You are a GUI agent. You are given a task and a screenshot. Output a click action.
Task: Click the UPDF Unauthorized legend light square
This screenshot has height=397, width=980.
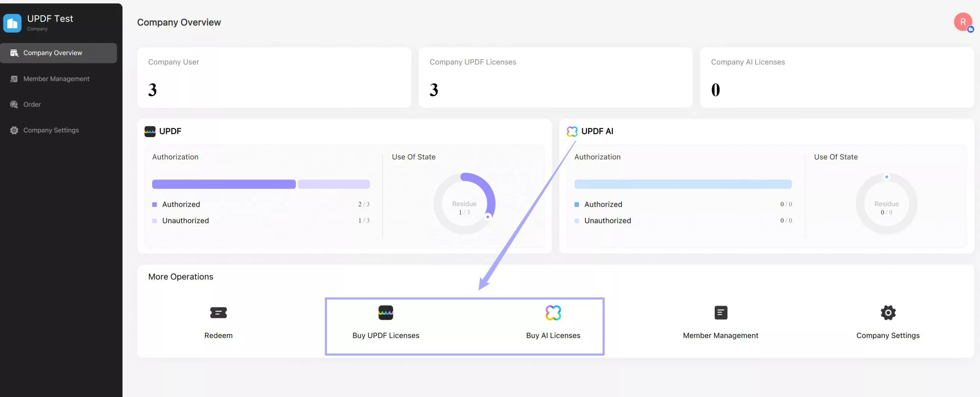155,221
